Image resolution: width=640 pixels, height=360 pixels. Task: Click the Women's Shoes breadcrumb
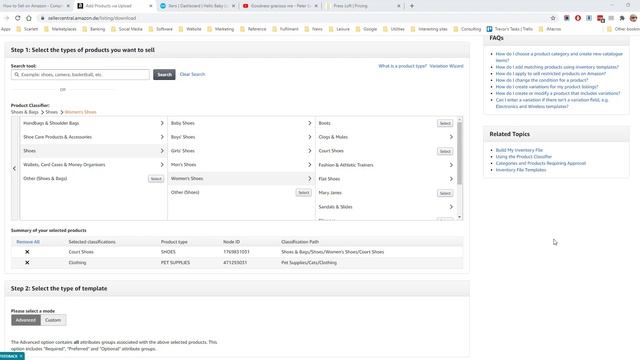pyautogui.click(x=80, y=112)
